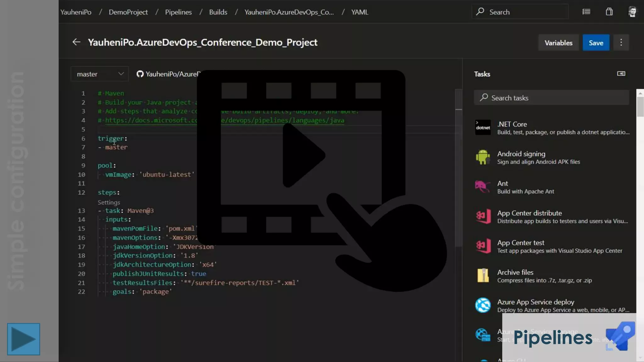Image resolution: width=644 pixels, height=362 pixels.
Task: Click the code editor vertical scrollbar
Action: click(x=458, y=168)
